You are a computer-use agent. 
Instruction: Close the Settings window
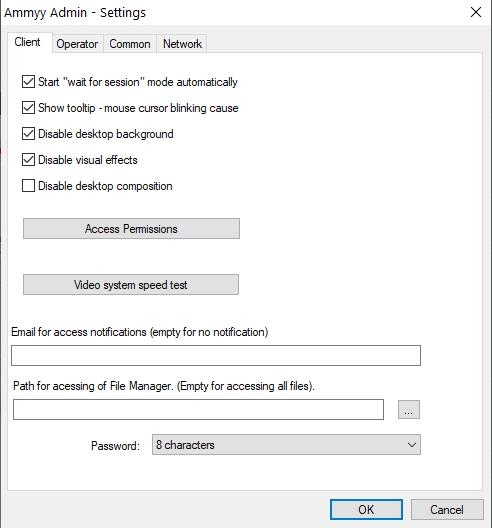pos(476,12)
